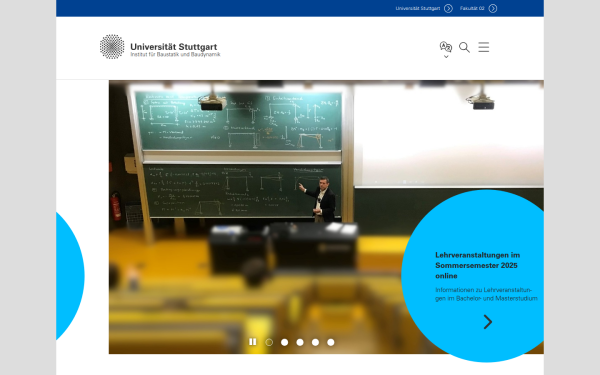This screenshot has width=600, height=375.
Task: Open Fakultät 02 link in top bar
Action: 472,8
